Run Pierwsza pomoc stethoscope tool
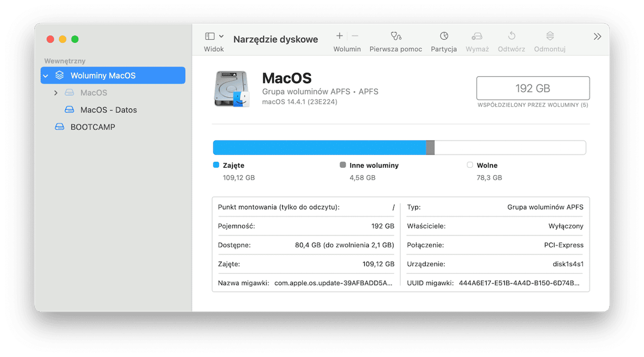The width and height of the screenshot is (644, 357). click(396, 36)
